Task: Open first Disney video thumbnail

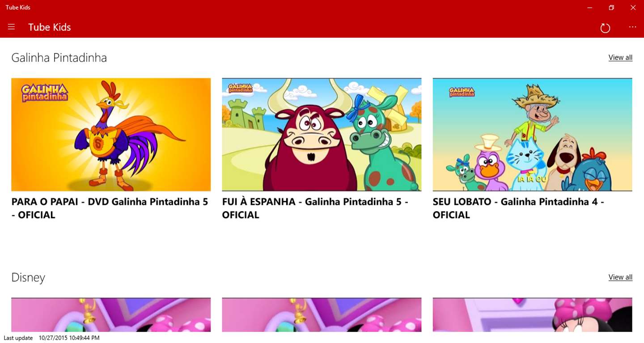Action: [x=111, y=315]
